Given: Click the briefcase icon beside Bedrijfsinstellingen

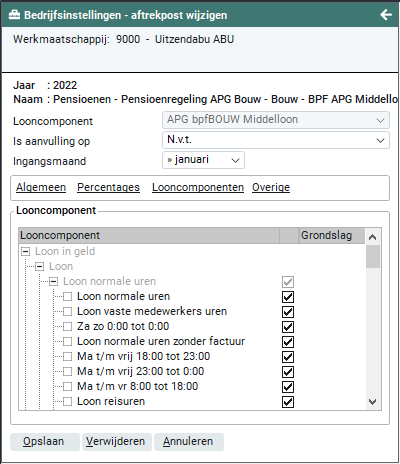Looking at the screenshot, I should click(x=14, y=15).
